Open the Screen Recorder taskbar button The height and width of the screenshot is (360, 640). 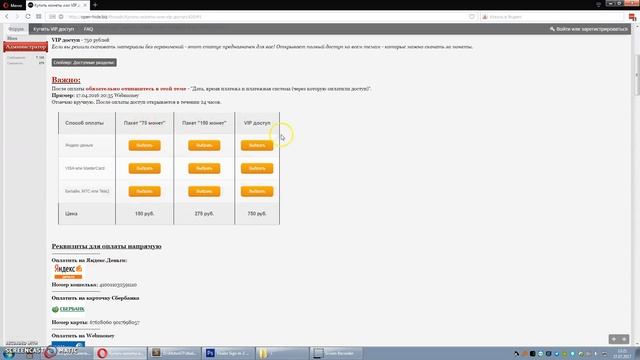click(x=336, y=353)
